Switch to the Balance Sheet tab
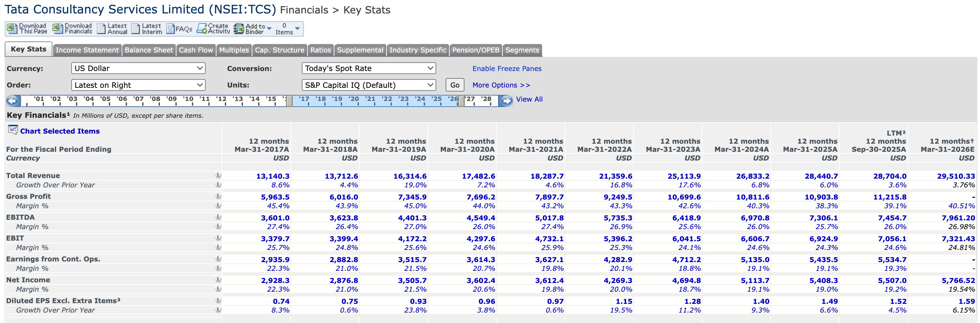 point(149,50)
